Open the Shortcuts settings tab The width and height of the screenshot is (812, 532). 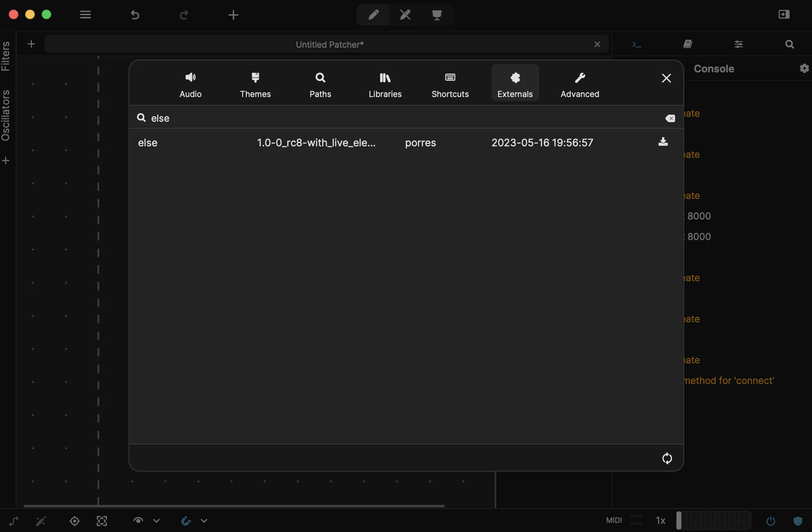pos(450,83)
